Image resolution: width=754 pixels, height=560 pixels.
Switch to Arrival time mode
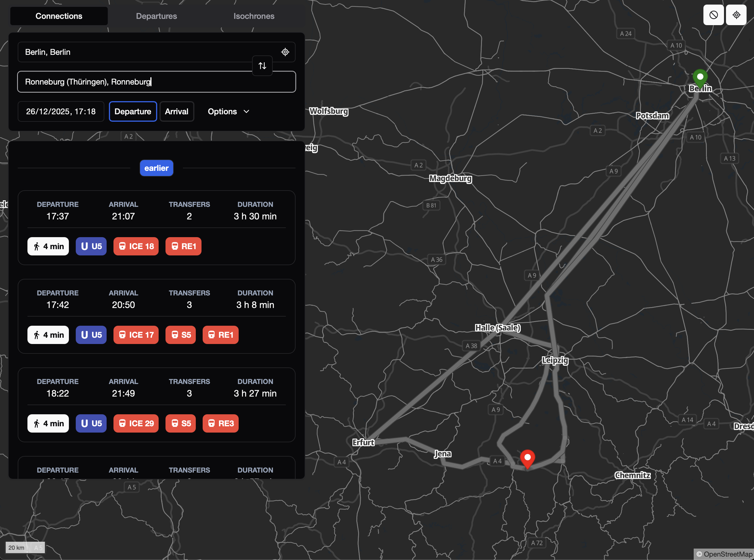click(x=176, y=111)
